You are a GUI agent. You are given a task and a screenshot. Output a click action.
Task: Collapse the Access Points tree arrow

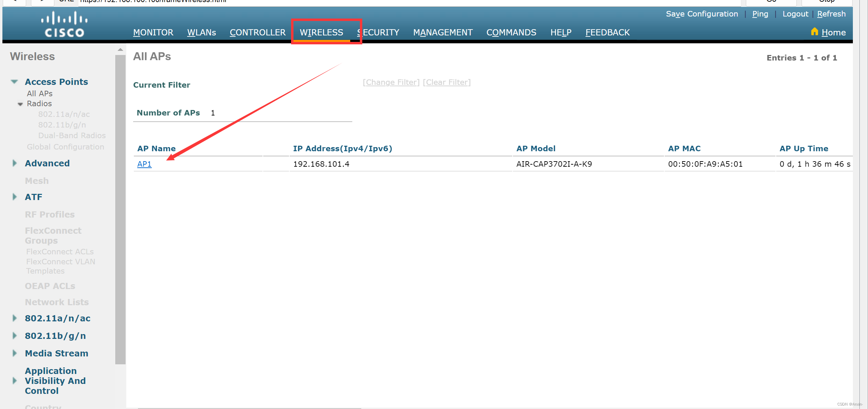(x=14, y=82)
